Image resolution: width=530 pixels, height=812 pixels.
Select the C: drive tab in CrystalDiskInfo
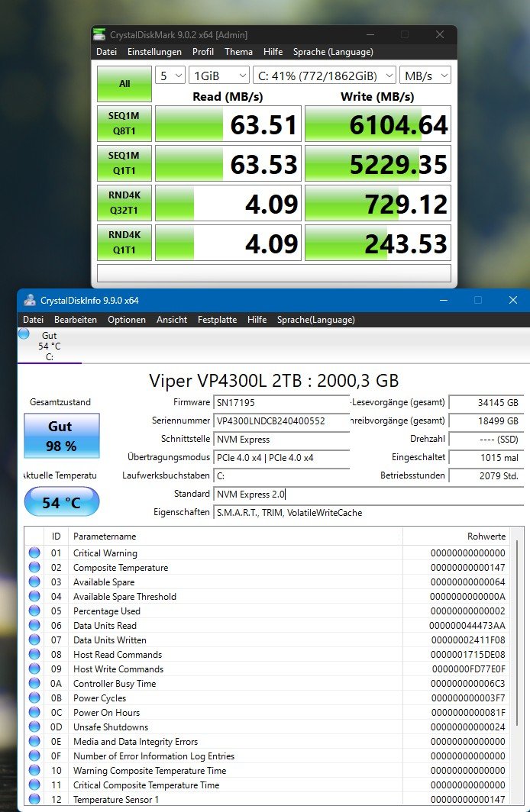pyautogui.click(x=49, y=346)
